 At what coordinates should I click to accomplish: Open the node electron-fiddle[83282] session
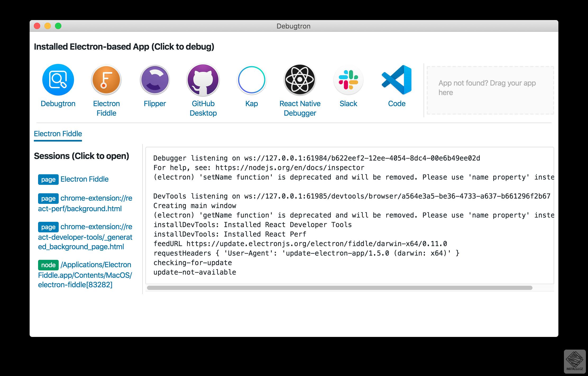85,275
